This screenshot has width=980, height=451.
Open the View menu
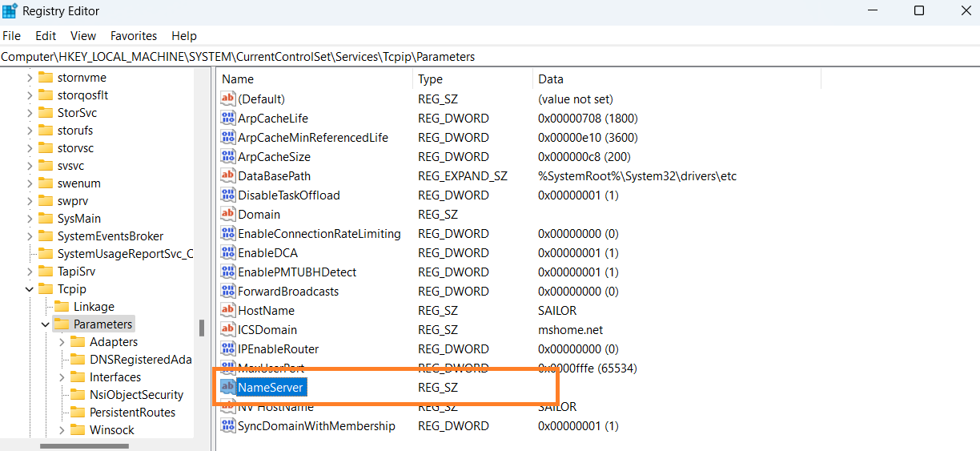(x=83, y=36)
